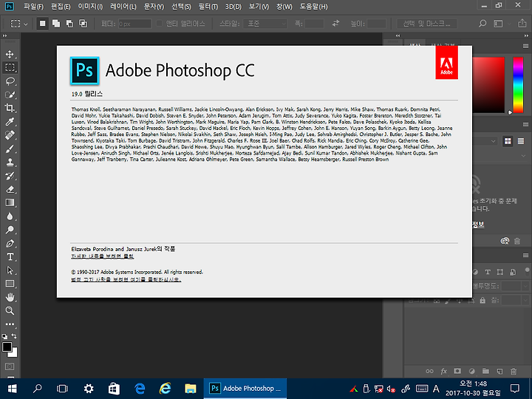Select the Move tool
The width and height of the screenshot is (532, 399).
pyautogui.click(x=10, y=54)
